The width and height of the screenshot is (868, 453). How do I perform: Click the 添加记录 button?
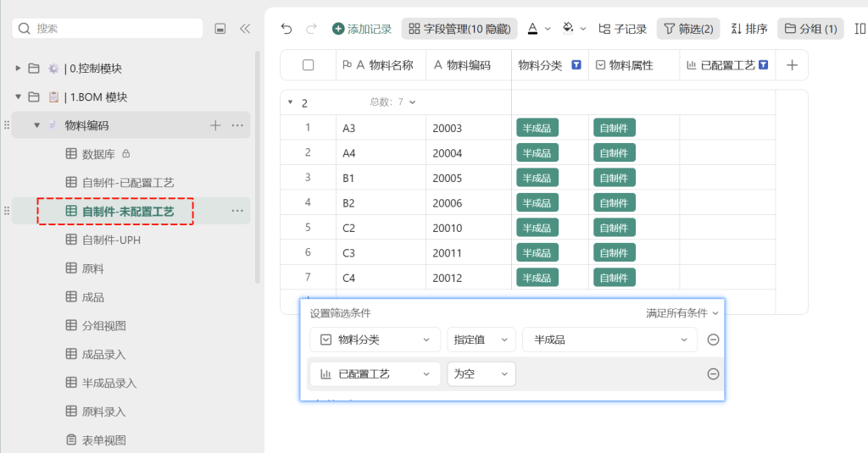point(361,29)
